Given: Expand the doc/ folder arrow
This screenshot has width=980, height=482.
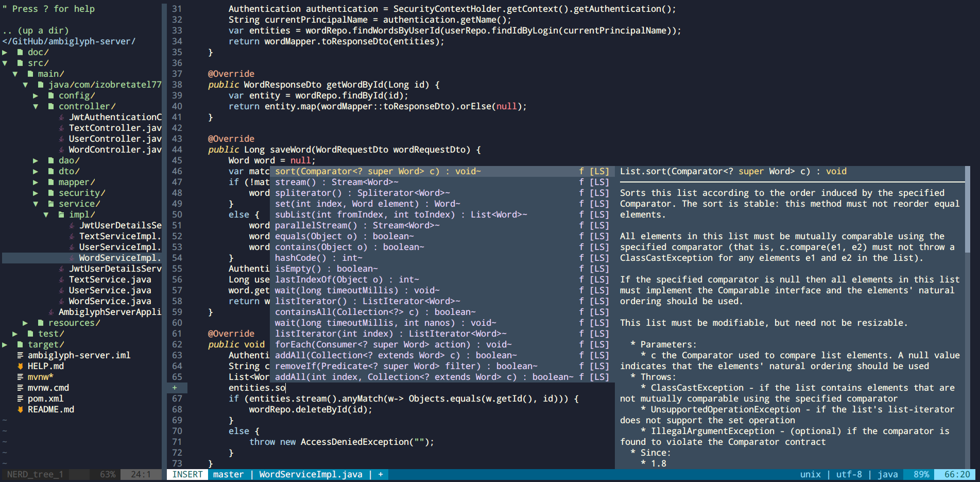Looking at the screenshot, I should pyautogui.click(x=5, y=52).
